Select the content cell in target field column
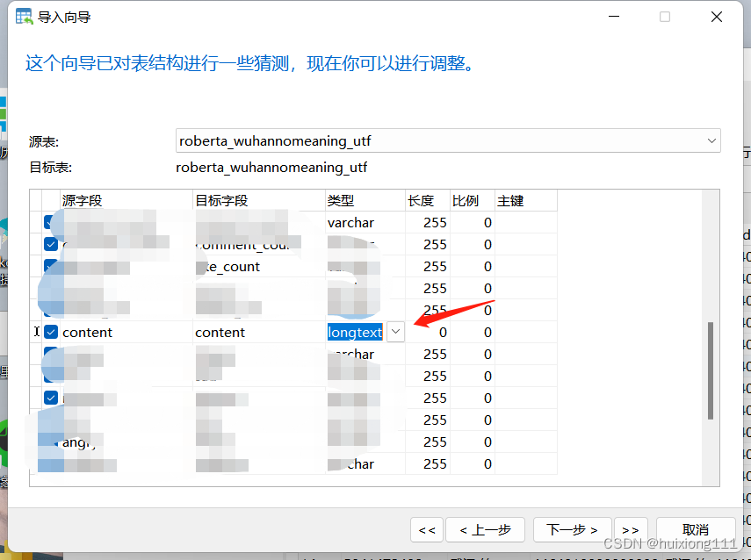Screen dimensions: 751x560 point(220,332)
